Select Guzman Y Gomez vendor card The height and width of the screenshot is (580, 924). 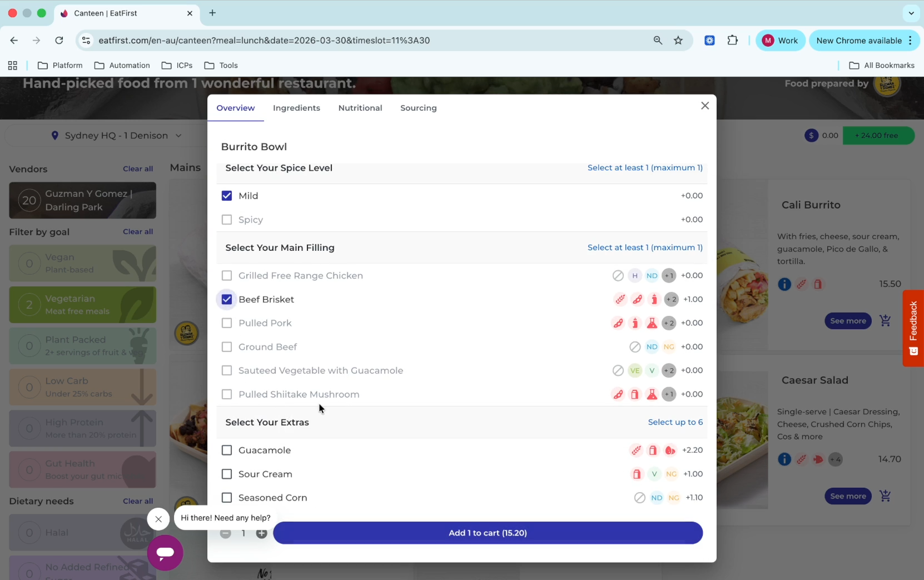82,200
